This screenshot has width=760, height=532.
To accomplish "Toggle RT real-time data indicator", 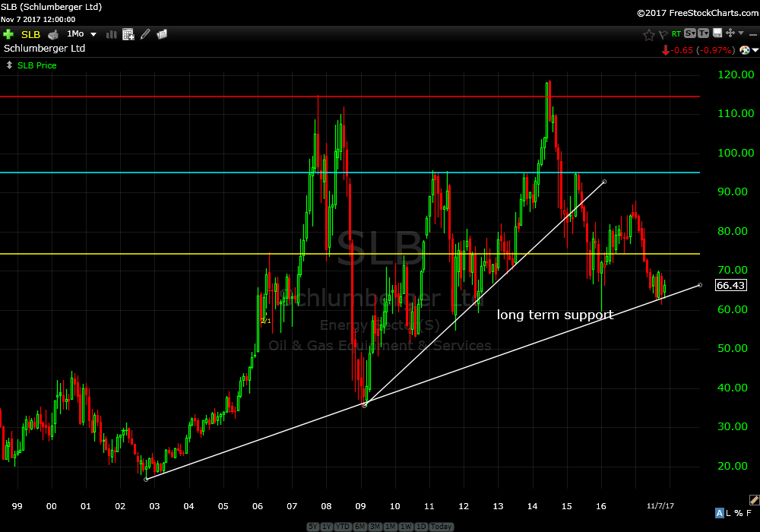I will pyautogui.click(x=676, y=34).
